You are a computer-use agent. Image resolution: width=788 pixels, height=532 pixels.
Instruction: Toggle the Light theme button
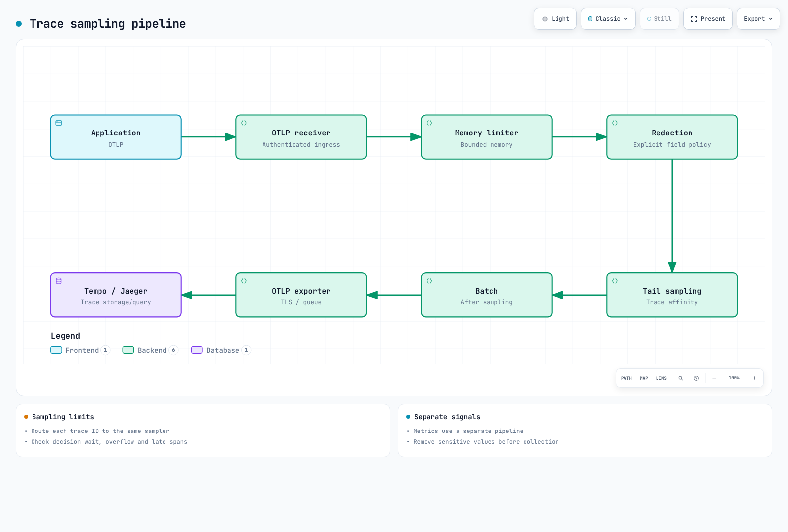tap(555, 19)
